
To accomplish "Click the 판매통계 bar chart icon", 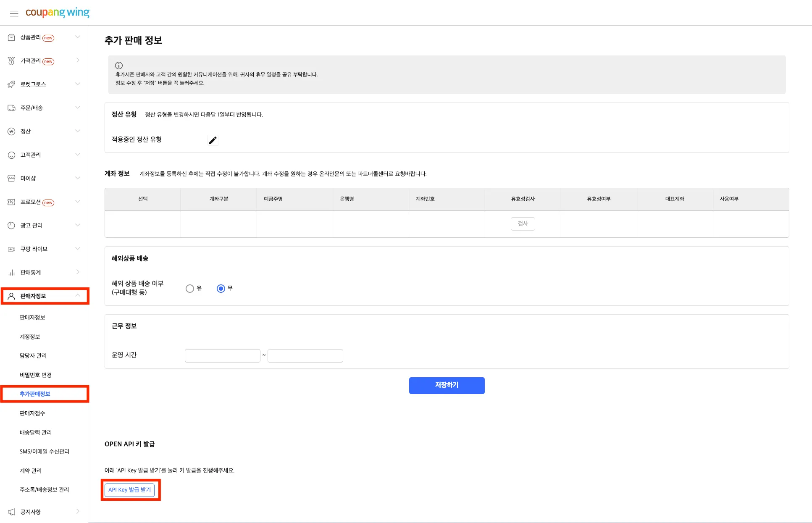I will tap(11, 273).
